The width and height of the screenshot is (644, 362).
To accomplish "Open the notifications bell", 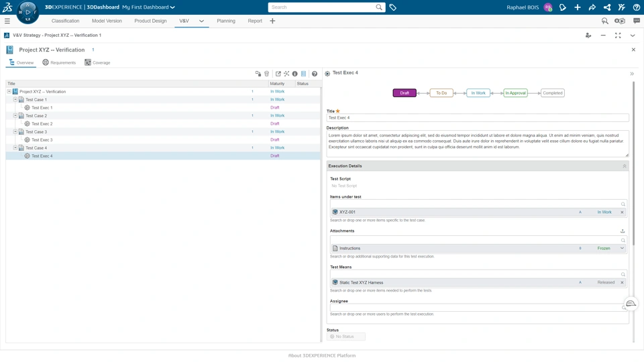I will click(x=563, y=7).
